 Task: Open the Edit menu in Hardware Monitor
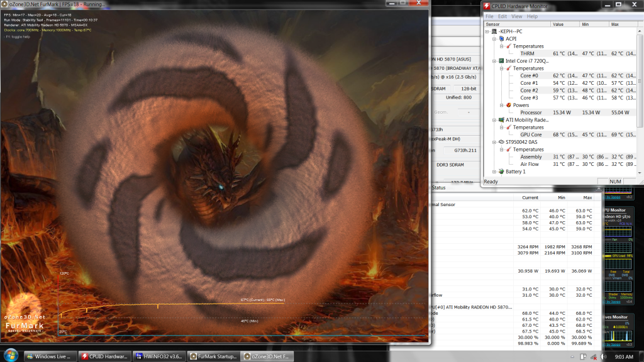pos(502,16)
